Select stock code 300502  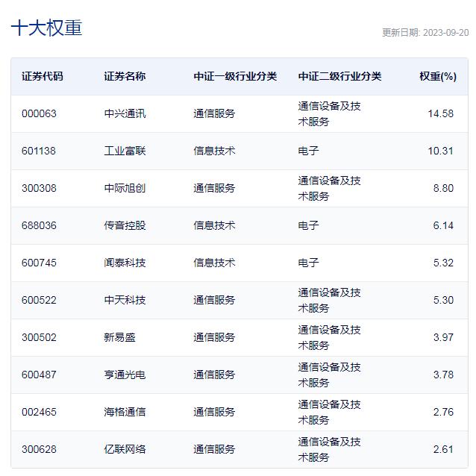pyautogui.click(x=39, y=337)
